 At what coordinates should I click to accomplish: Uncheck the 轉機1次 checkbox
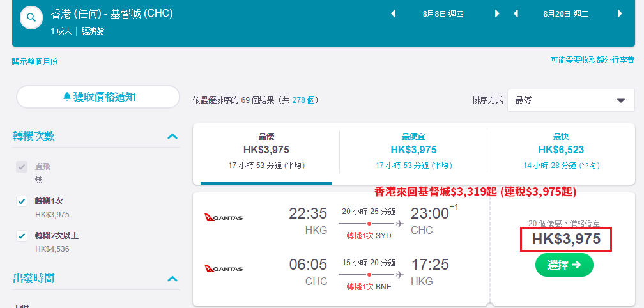21,202
